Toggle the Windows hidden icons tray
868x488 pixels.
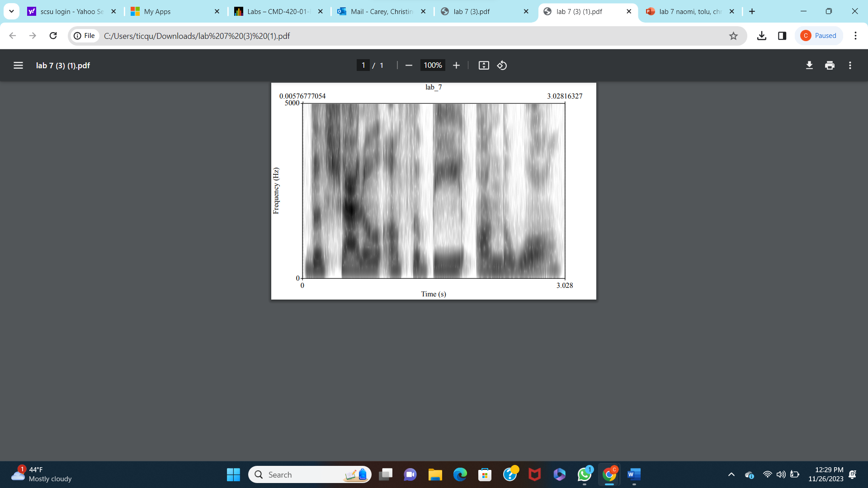[731, 474]
